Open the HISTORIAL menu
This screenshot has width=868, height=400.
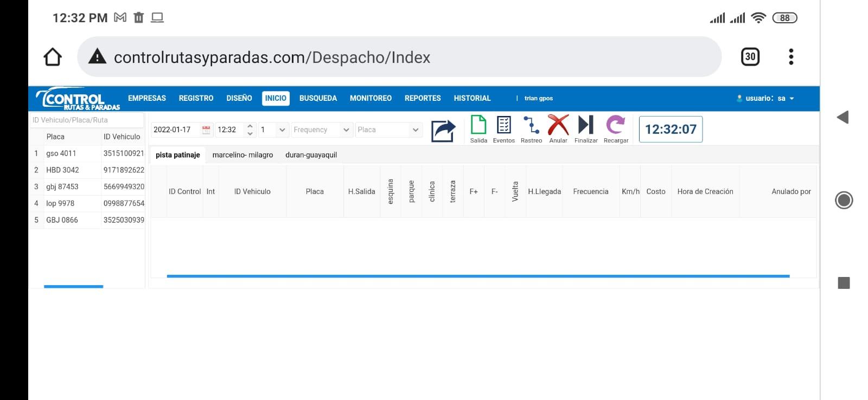point(472,98)
